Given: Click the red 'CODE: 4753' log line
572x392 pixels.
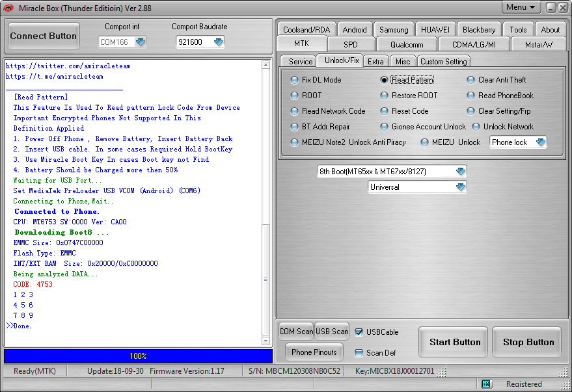Looking at the screenshot, I should coord(33,284).
